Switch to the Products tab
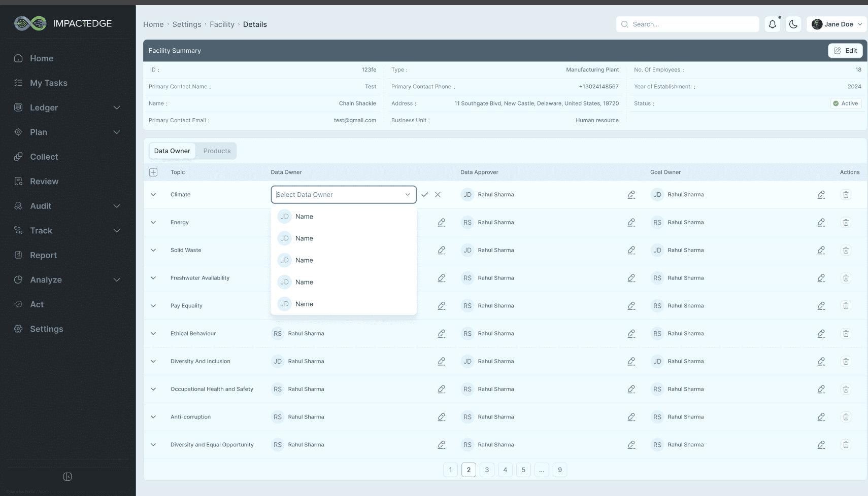The height and width of the screenshot is (496, 868). pyautogui.click(x=217, y=151)
